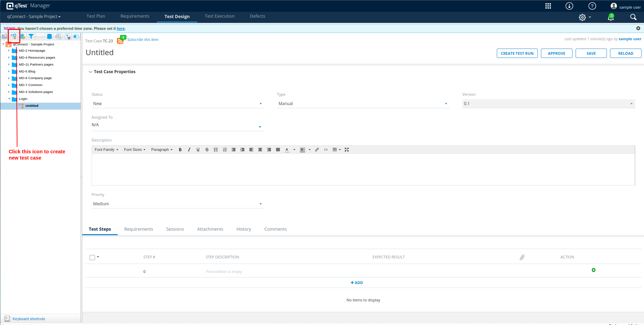Check the select all test steps checkbox

point(92,257)
